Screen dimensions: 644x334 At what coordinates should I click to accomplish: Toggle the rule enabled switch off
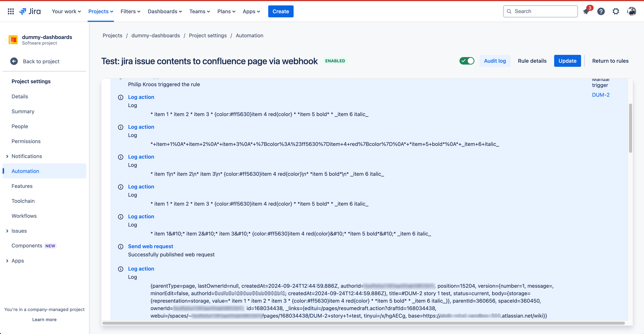click(467, 61)
